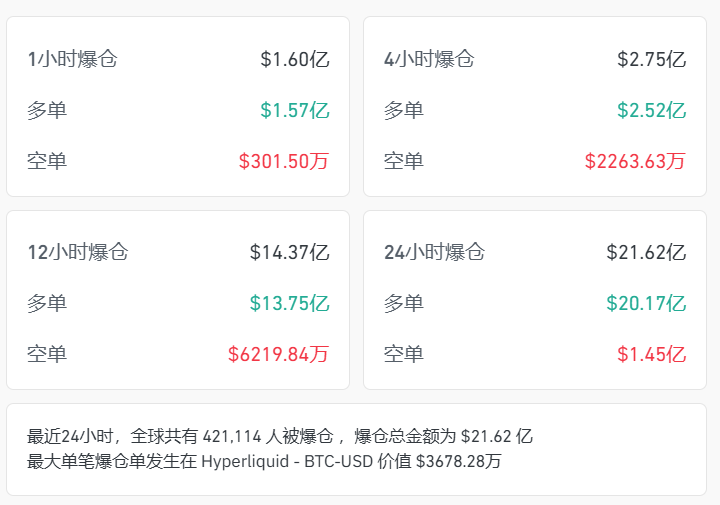Image resolution: width=720 pixels, height=505 pixels.
Task: Click the red $2263.63万 short amount
Action: (x=635, y=161)
